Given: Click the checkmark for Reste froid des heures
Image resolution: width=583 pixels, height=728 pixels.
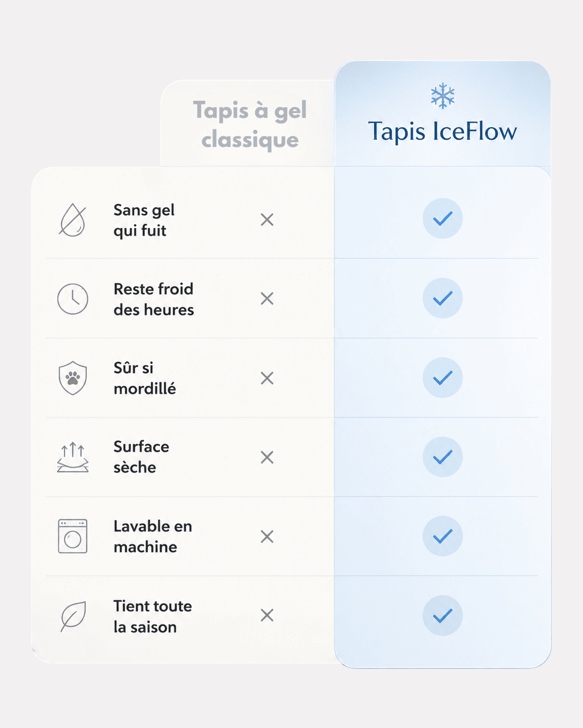Looking at the screenshot, I should click(x=443, y=298).
